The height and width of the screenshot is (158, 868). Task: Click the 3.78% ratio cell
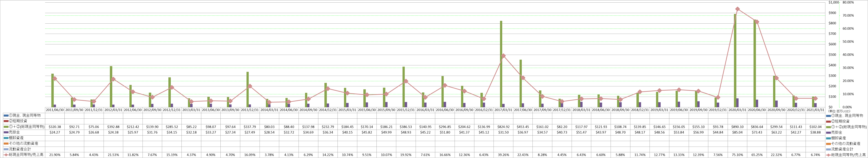pyautogui.click(x=269, y=155)
